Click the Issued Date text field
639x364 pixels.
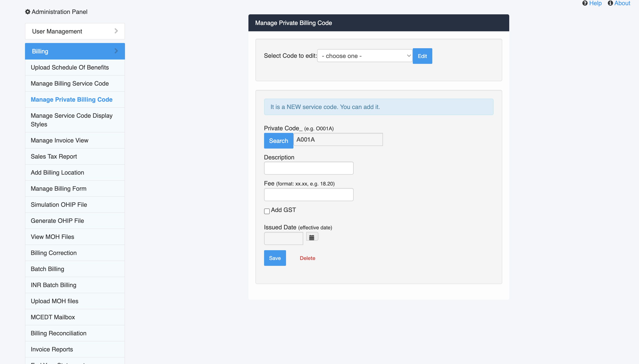[x=283, y=238]
